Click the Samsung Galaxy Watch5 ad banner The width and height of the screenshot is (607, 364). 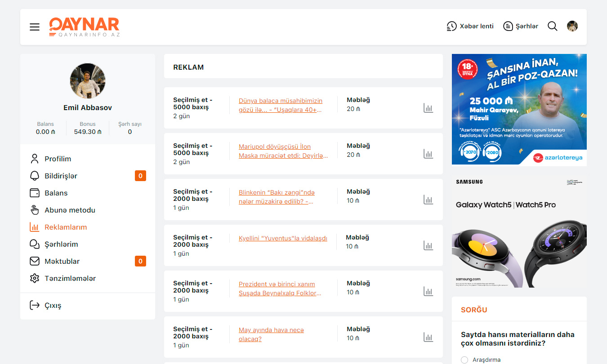point(519,231)
